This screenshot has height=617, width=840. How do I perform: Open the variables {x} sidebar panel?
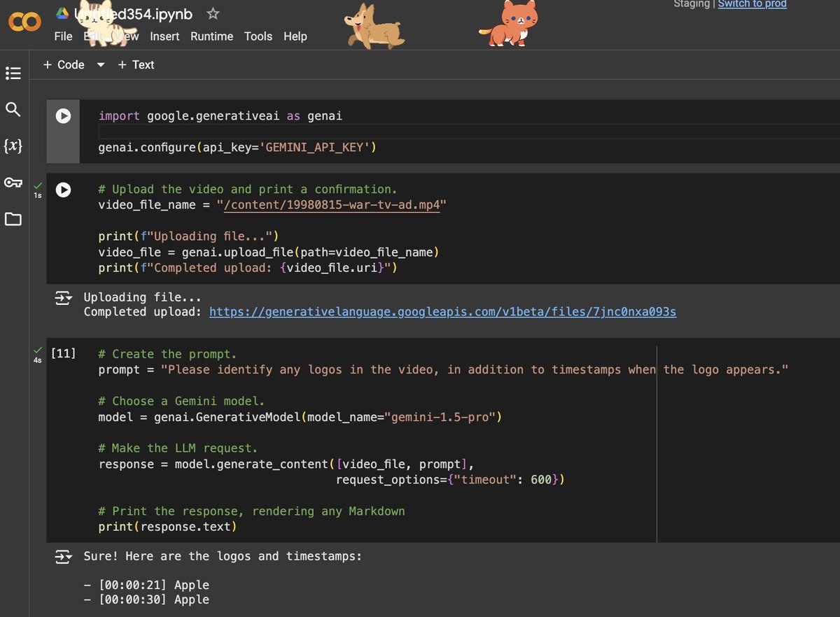(13, 146)
